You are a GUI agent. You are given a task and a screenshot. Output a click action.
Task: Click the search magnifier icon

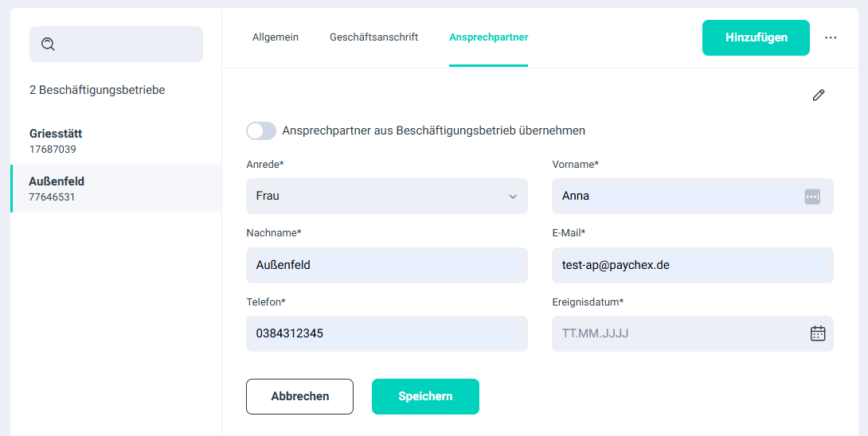click(x=48, y=45)
